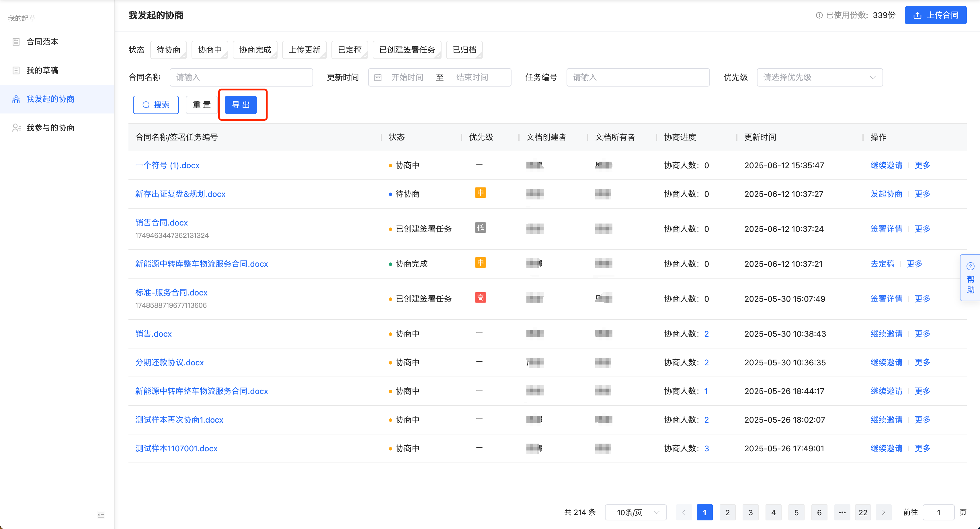
Task: Toggle the 协商完成 status filter
Action: pos(255,50)
